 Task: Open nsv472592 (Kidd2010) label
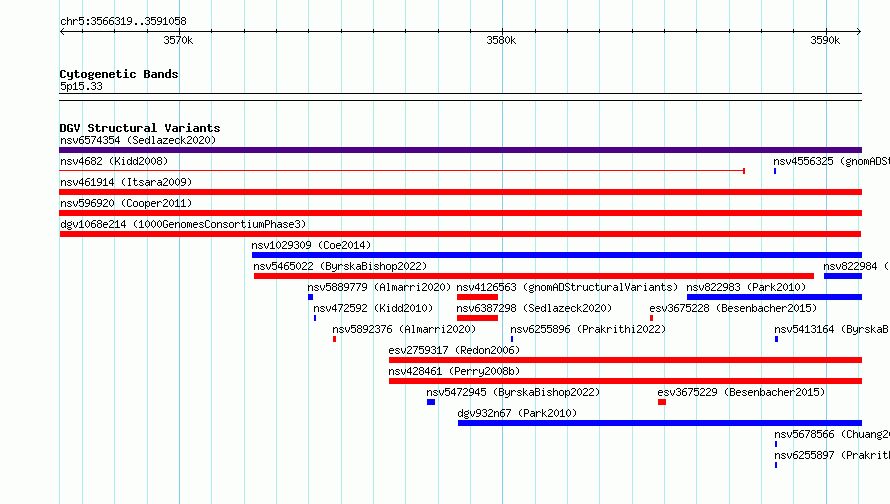click(373, 308)
